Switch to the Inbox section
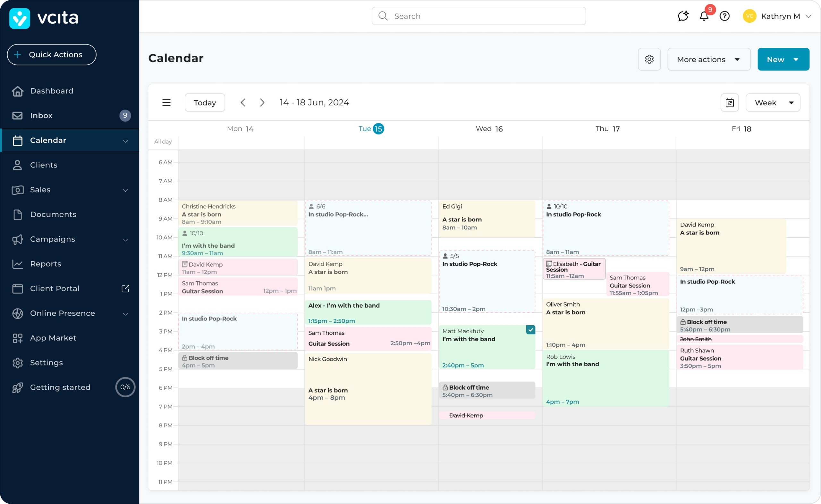The width and height of the screenshot is (821, 504). 41,115
